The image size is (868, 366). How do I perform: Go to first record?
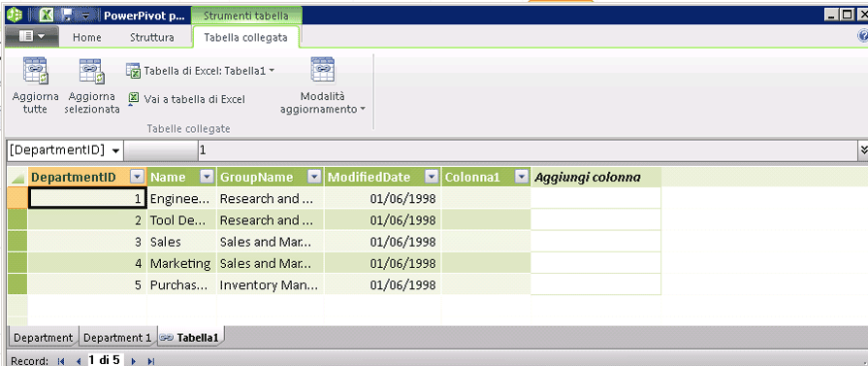point(61,361)
